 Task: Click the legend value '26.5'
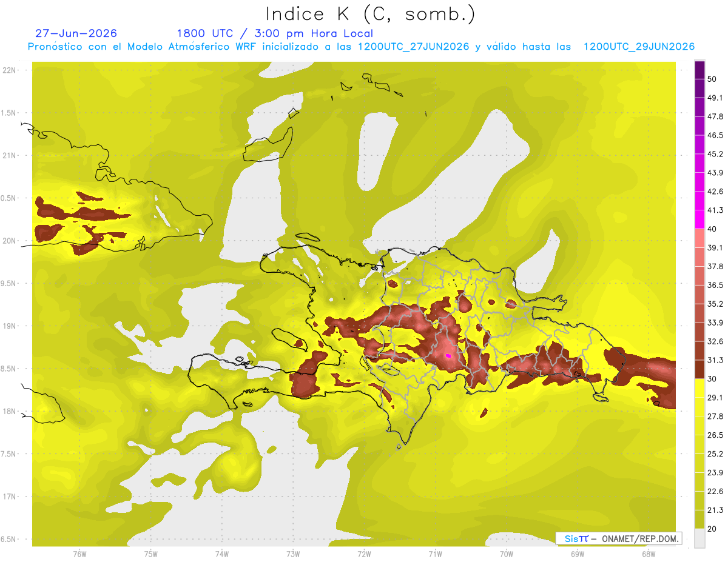tap(715, 435)
